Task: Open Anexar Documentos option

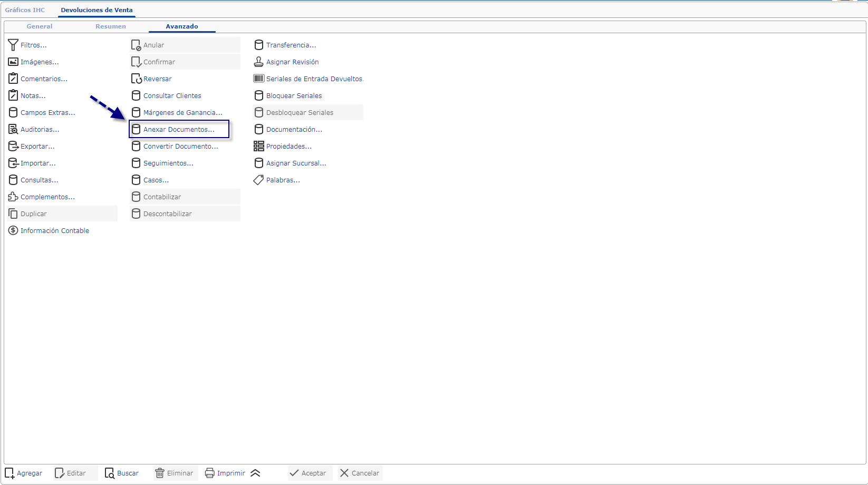Action: (x=179, y=130)
